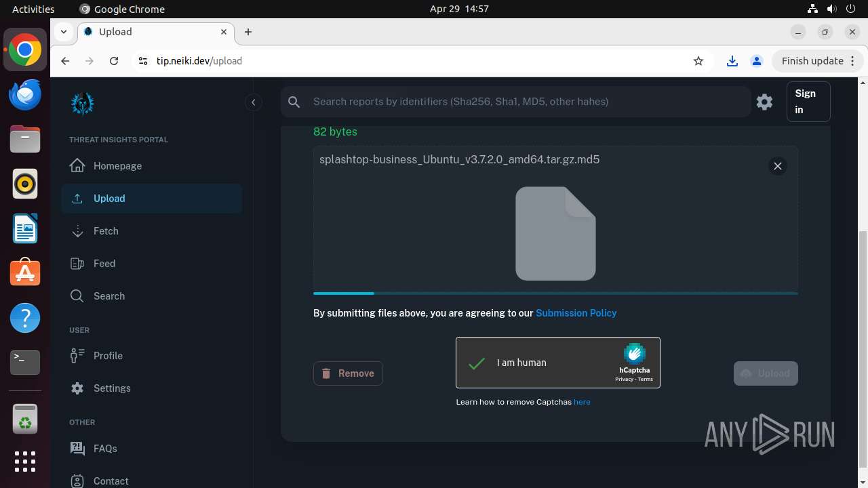Click the Remove button
The height and width of the screenshot is (488, 868).
(x=348, y=373)
